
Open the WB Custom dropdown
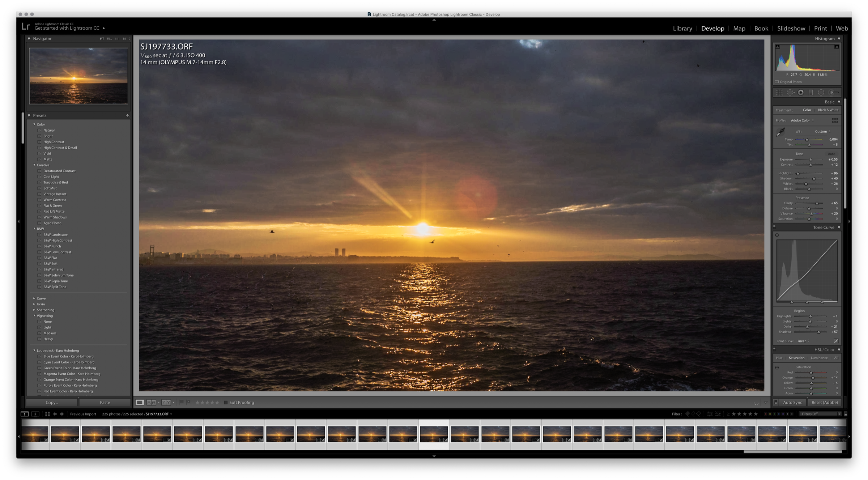[x=822, y=131]
